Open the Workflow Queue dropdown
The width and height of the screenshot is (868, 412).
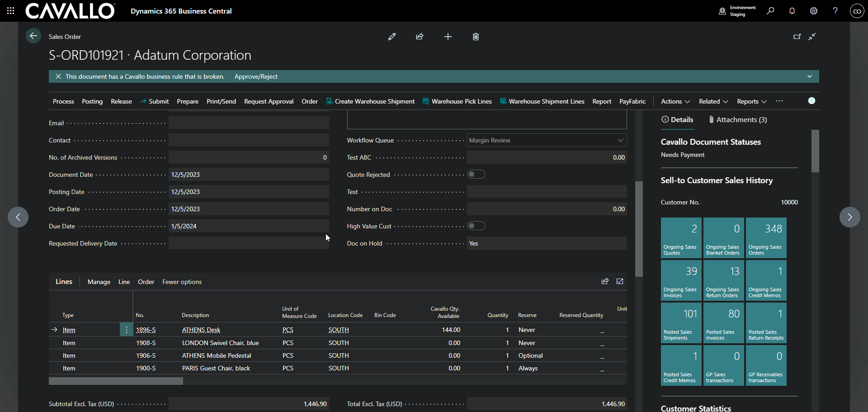click(x=620, y=140)
